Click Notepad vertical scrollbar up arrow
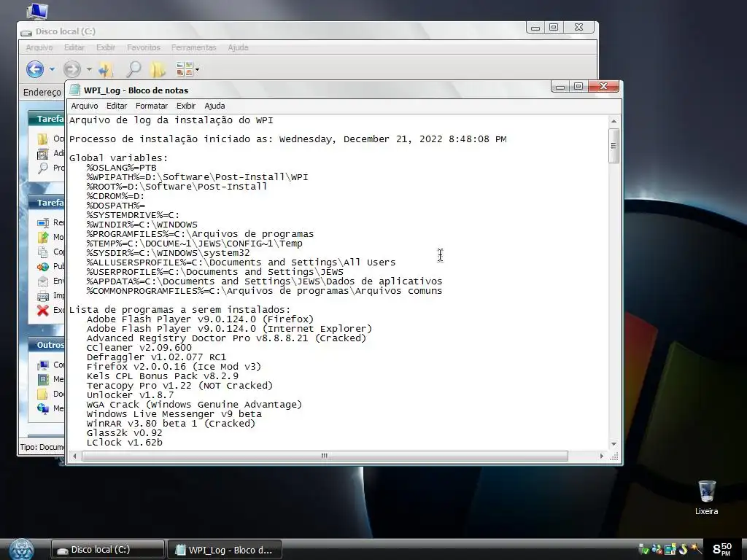Screen dimensions: 747x560 (x=614, y=122)
